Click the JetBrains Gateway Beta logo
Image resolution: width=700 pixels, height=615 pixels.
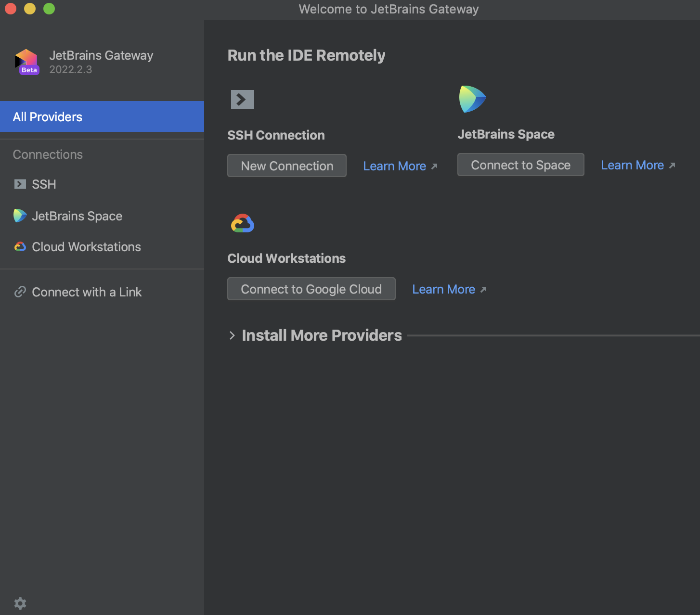point(27,62)
